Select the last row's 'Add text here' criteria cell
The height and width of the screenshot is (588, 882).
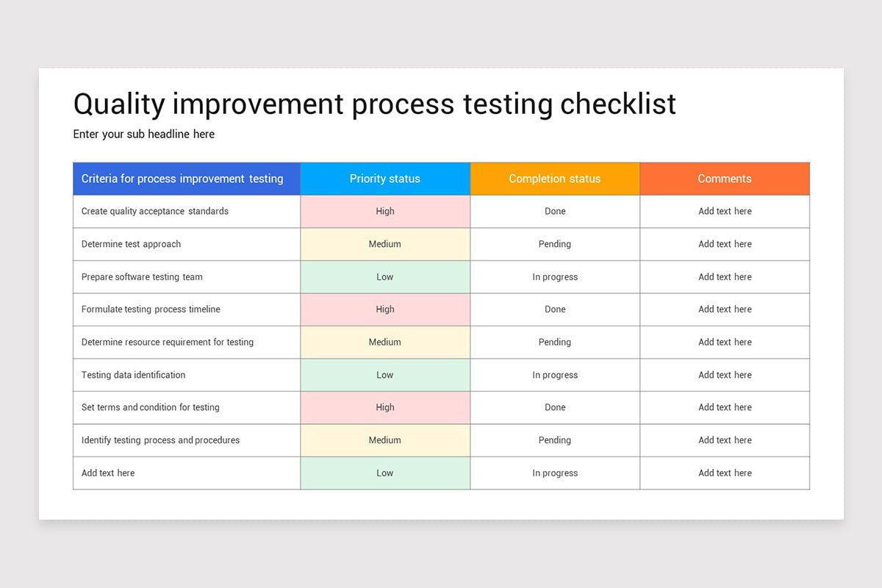(187, 473)
